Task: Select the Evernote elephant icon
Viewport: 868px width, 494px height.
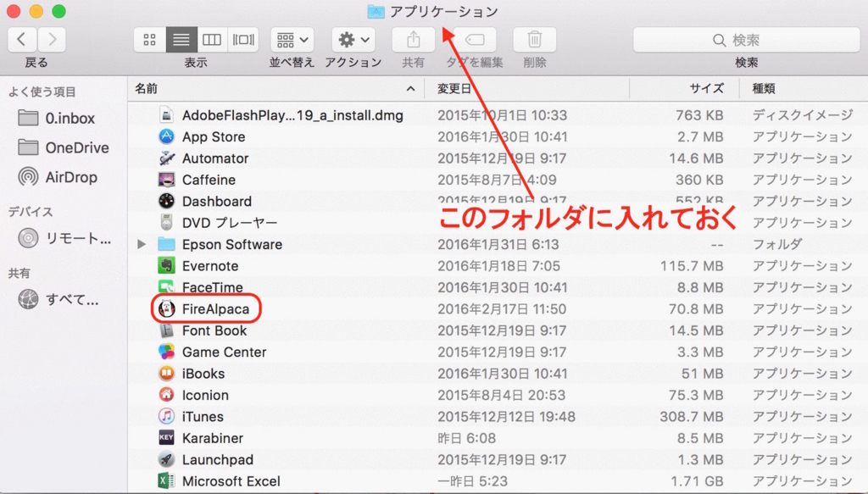Action: 166,265
